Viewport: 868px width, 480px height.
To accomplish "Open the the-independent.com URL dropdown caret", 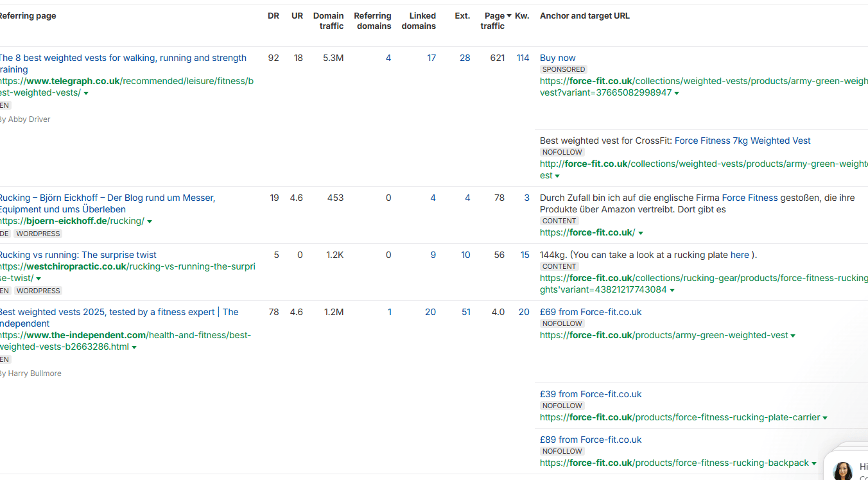I will point(134,347).
